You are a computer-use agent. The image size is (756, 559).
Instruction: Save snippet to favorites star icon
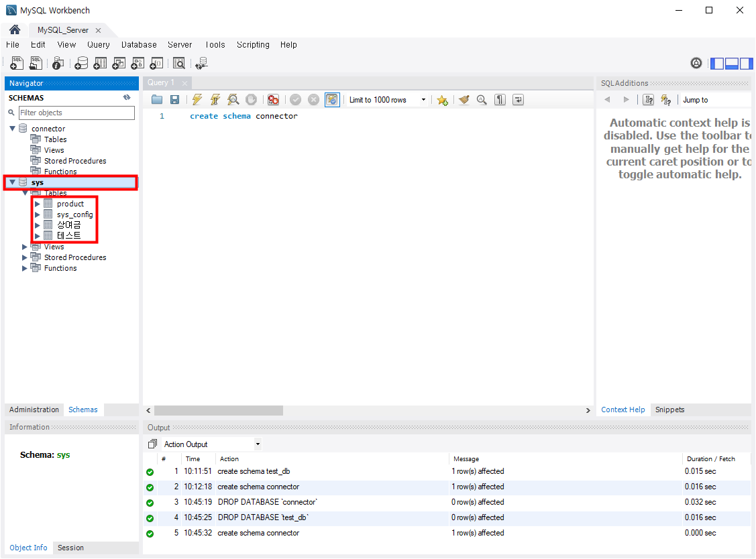coord(442,100)
